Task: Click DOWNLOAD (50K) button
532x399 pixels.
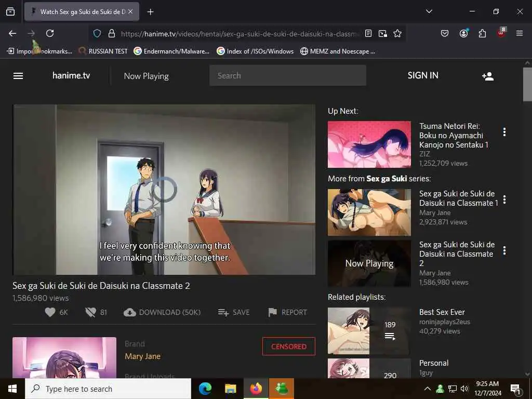Action: [162, 312]
